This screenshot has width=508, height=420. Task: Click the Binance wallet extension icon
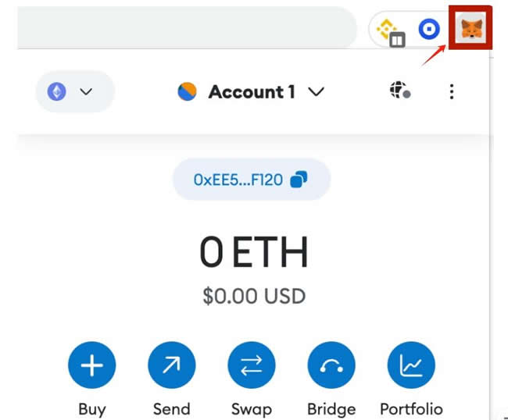tap(389, 30)
